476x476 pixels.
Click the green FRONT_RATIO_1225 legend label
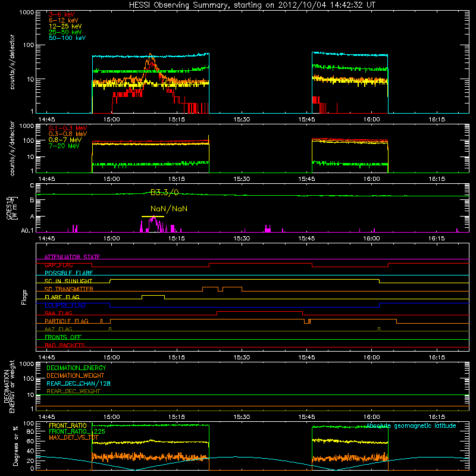point(77,431)
